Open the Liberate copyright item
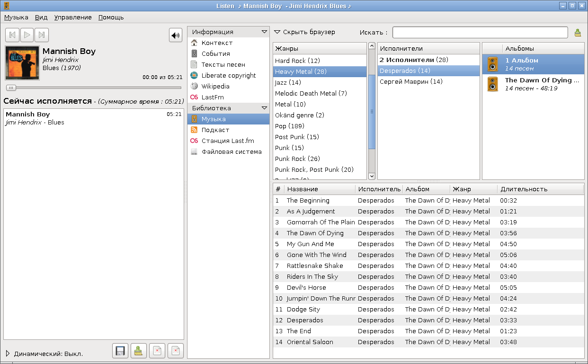Viewport: 588px width, 364px height. coord(229,75)
